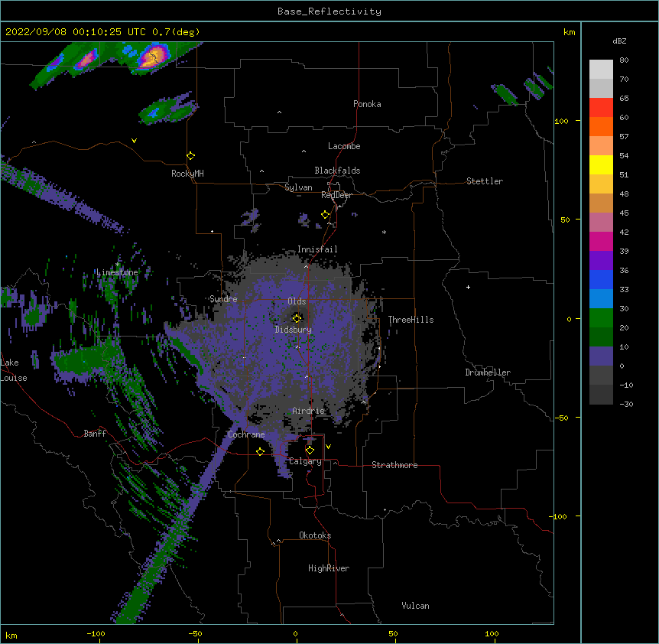Screen dimensions: 659x644
Task: Click the Strathmore city label
Action: 394,465
